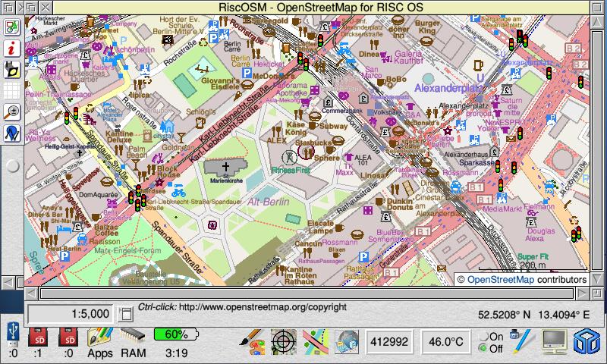Select the magnifier zoom tool
Image resolution: width=607 pixels, height=364 pixels.
(x=12, y=112)
